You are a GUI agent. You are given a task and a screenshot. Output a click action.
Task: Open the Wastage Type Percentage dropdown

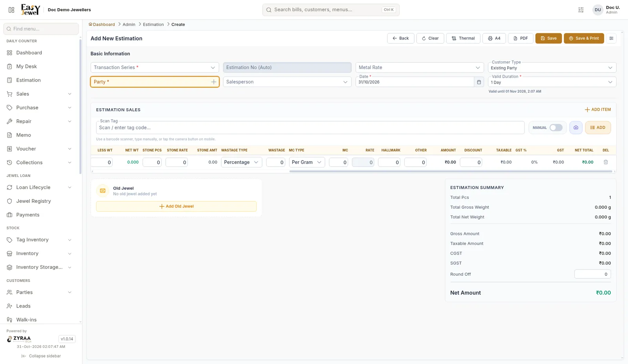[241, 162]
